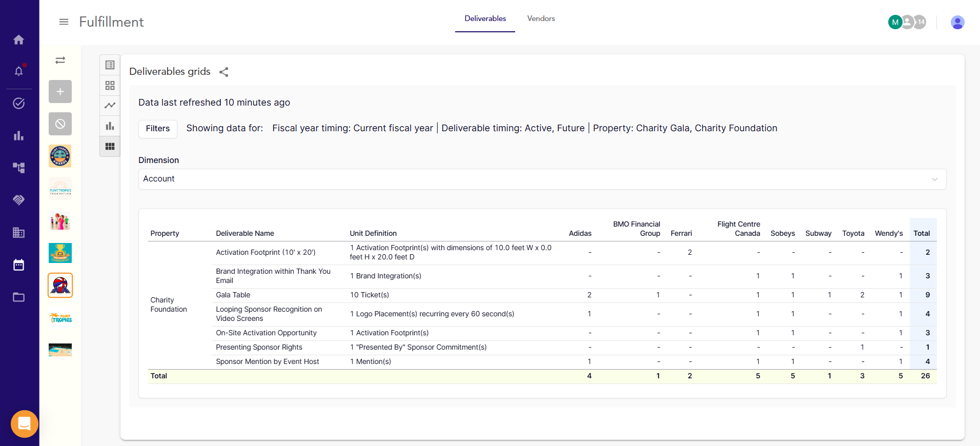Click the Deliverable Name column header

245,233
